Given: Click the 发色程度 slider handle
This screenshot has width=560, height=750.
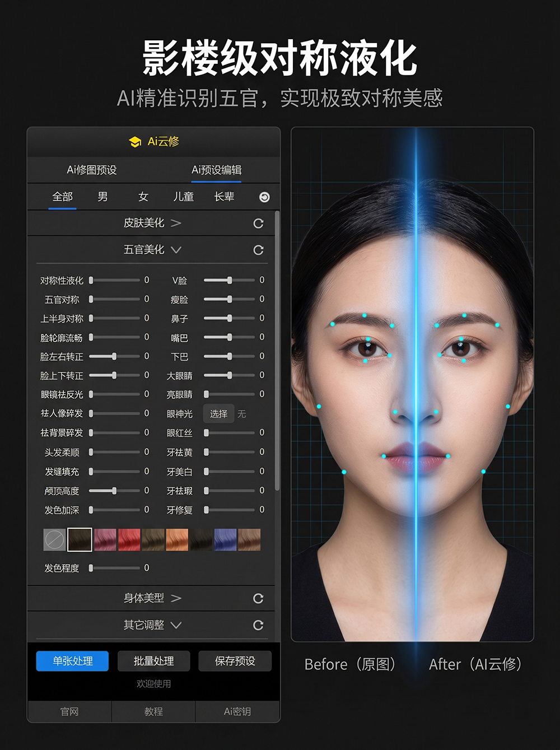Looking at the screenshot, I should 91,568.
